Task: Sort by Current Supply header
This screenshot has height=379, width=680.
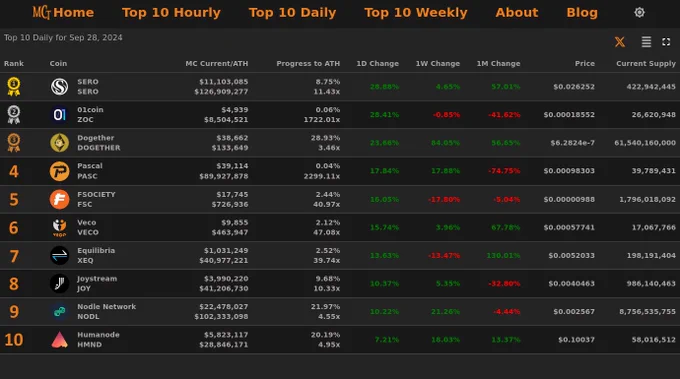Action: (x=646, y=63)
